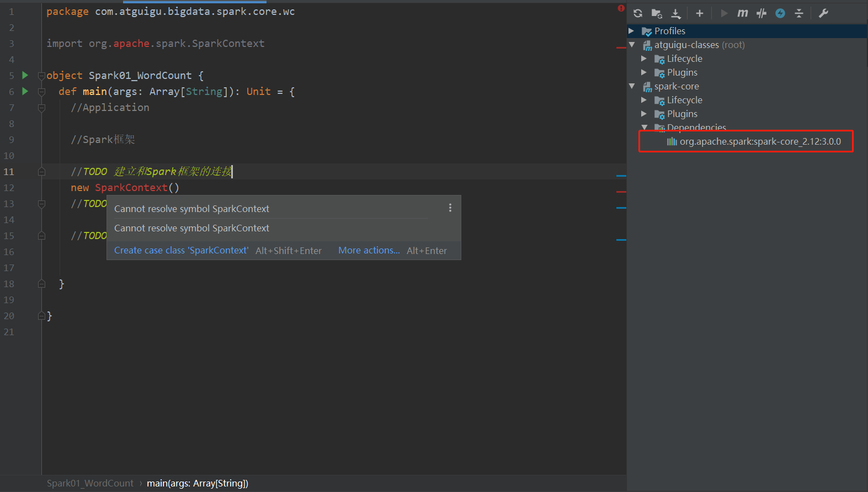
Task: Click Lifecycle folder icon under atguigu-classes
Action: [659, 59]
